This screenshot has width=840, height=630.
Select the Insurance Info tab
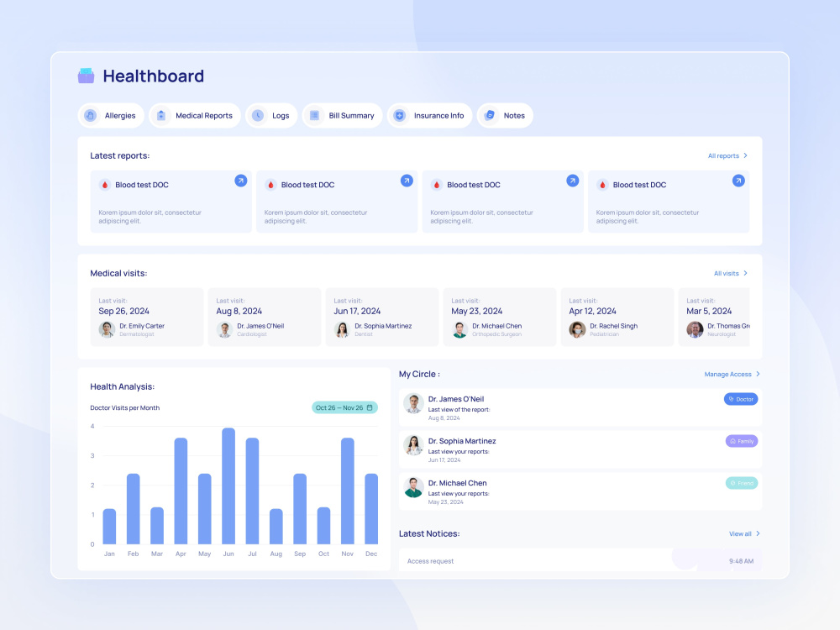429,115
